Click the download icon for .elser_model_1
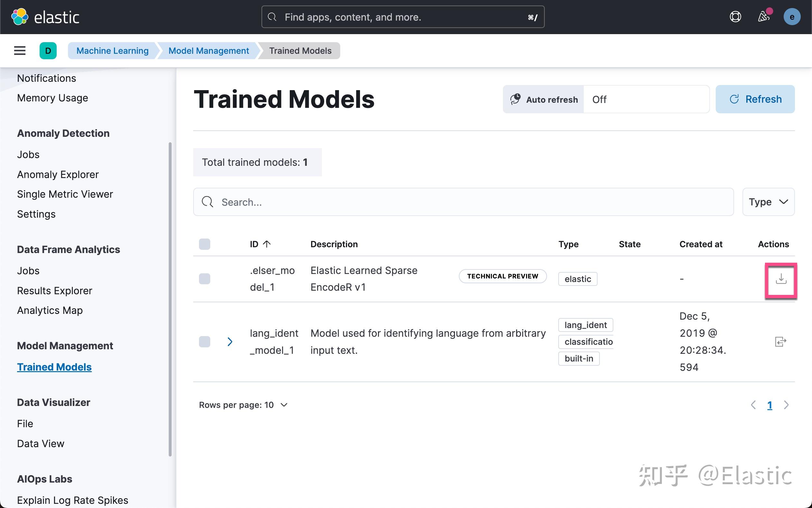 point(781,279)
